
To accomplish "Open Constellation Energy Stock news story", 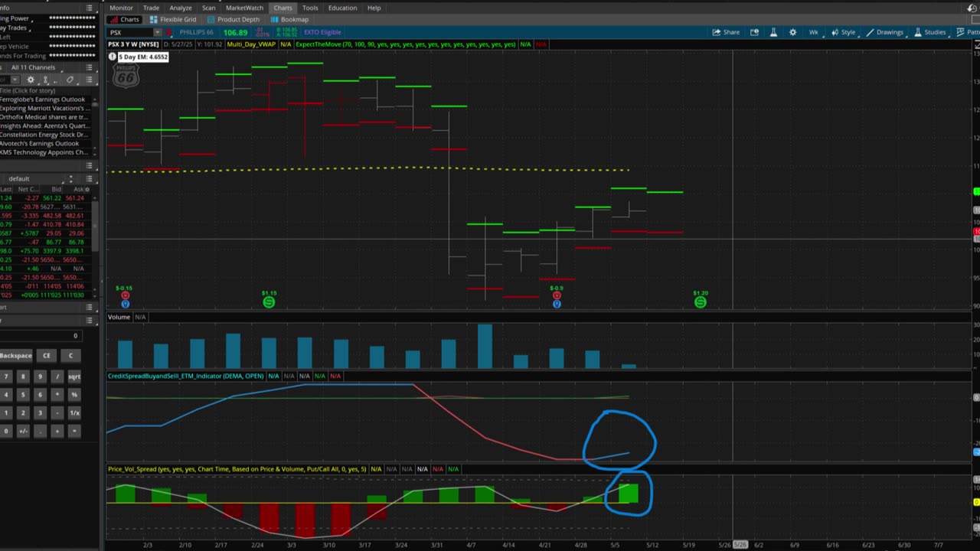I will (x=44, y=135).
